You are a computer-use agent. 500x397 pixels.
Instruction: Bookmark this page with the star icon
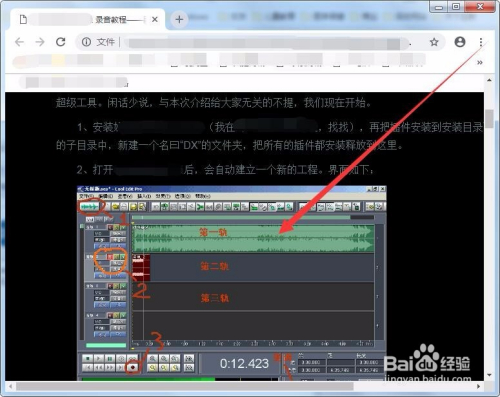point(434,42)
